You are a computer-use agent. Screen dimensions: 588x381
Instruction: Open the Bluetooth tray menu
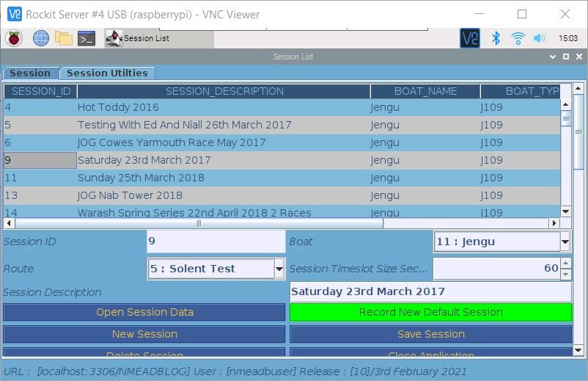tap(496, 38)
